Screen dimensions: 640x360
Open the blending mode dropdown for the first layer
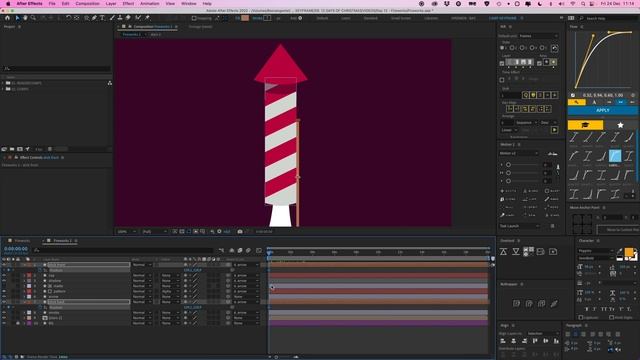[x=142, y=265]
